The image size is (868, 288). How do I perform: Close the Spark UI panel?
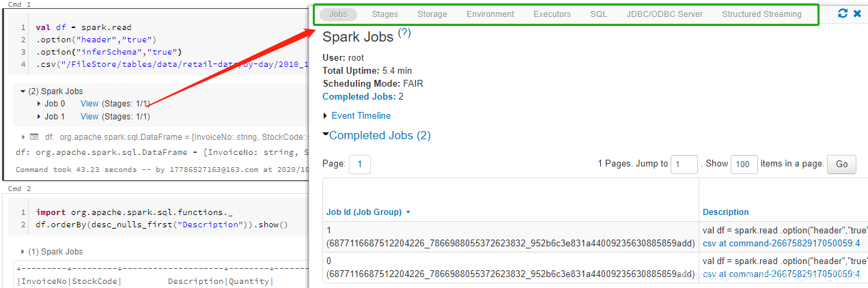[857, 14]
